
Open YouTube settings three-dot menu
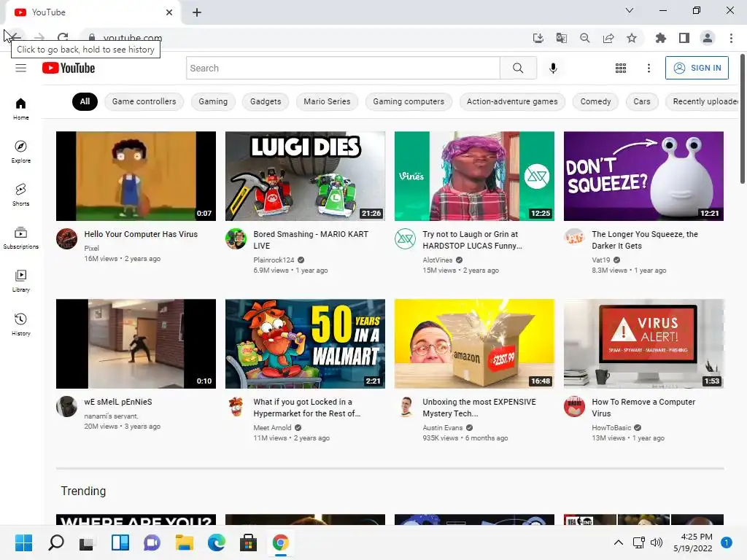click(649, 68)
